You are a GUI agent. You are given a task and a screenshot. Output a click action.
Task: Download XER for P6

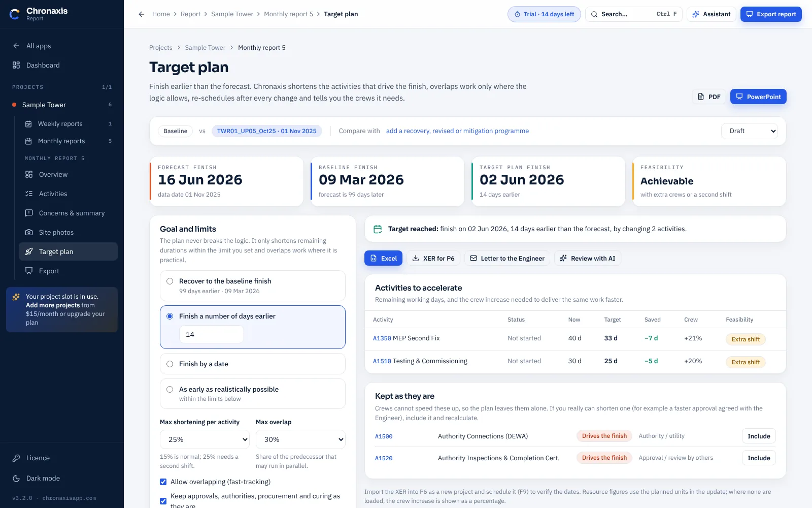pyautogui.click(x=433, y=258)
